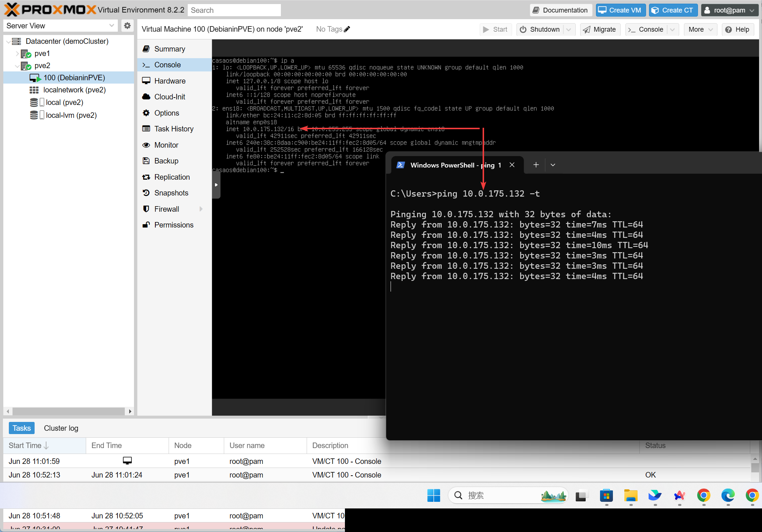Select the Console menu item in sidebar
Viewport: 762px width, 532px height.
pos(174,65)
